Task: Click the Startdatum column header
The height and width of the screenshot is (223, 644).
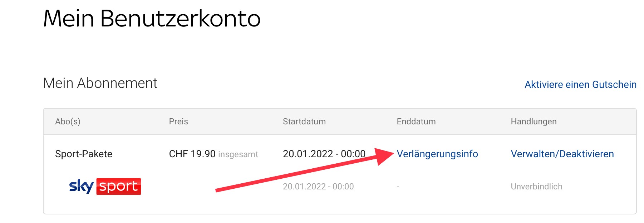Action: (304, 122)
